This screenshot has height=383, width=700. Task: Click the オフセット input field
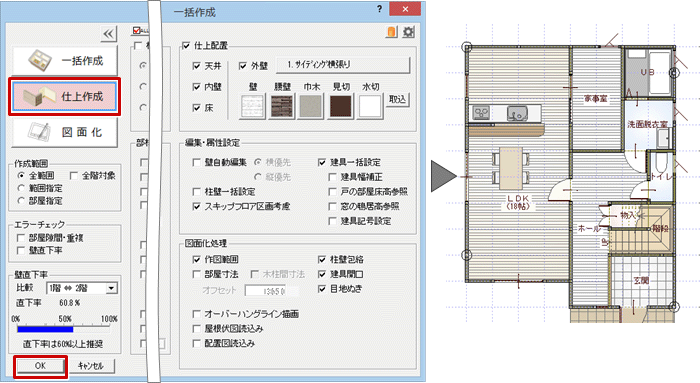[x=272, y=291]
